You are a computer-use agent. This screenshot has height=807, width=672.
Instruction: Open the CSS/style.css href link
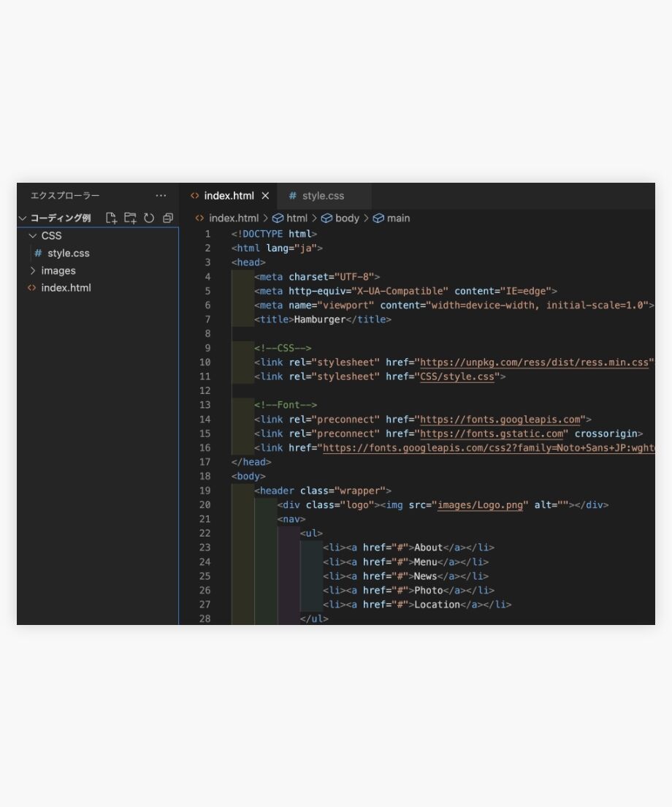coord(457,376)
